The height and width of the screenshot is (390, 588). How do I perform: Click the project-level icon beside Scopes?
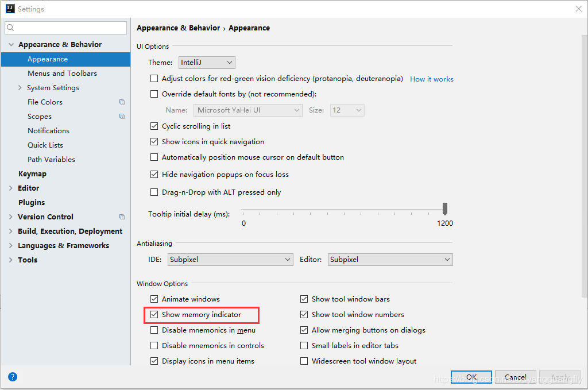(x=122, y=117)
